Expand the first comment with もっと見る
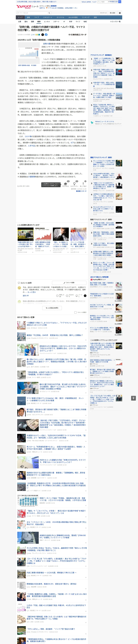Viewport: 138px width, 644px height. 32,292
